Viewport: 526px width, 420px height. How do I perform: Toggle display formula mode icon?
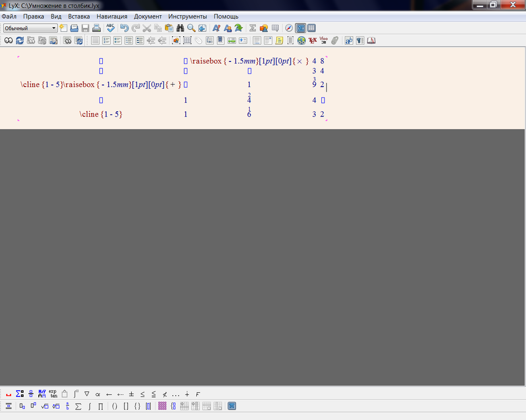pos(9,406)
